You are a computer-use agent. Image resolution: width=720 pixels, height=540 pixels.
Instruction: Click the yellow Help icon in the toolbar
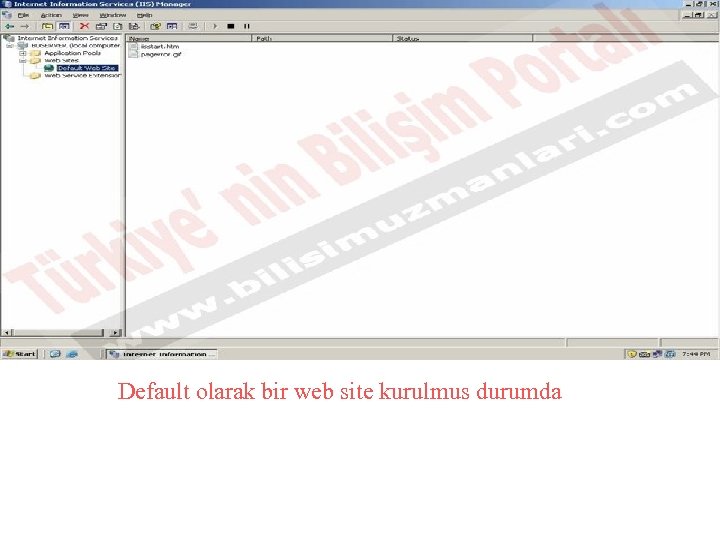(155, 27)
